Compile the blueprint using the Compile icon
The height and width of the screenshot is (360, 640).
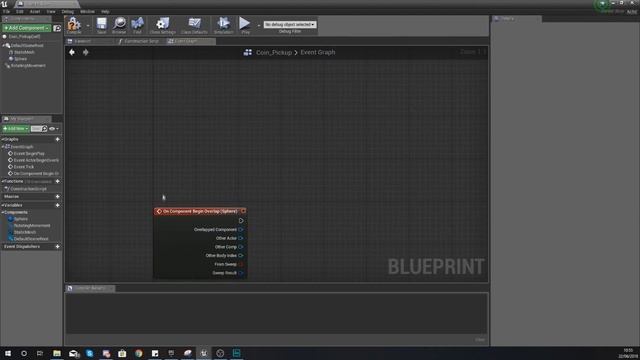pos(74,24)
